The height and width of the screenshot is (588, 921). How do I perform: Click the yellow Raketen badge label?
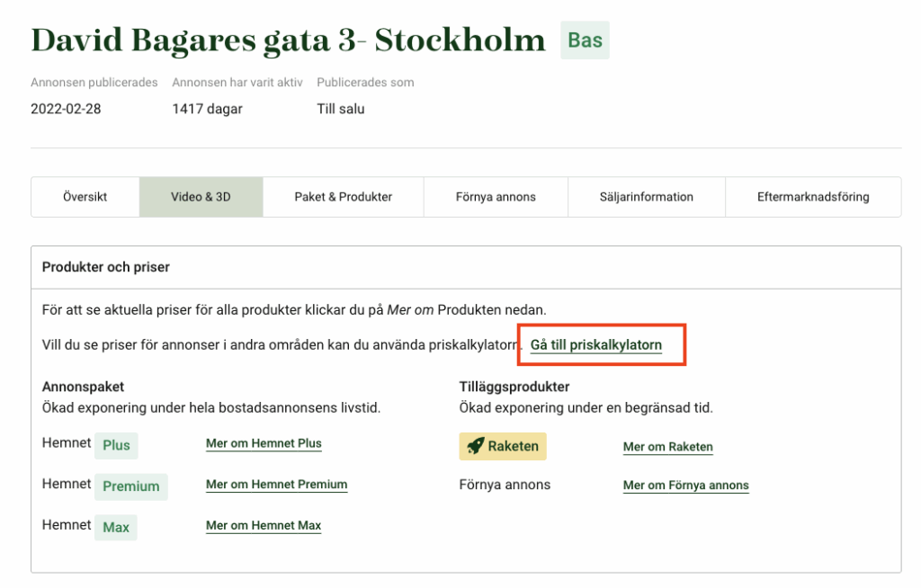tap(514, 446)
